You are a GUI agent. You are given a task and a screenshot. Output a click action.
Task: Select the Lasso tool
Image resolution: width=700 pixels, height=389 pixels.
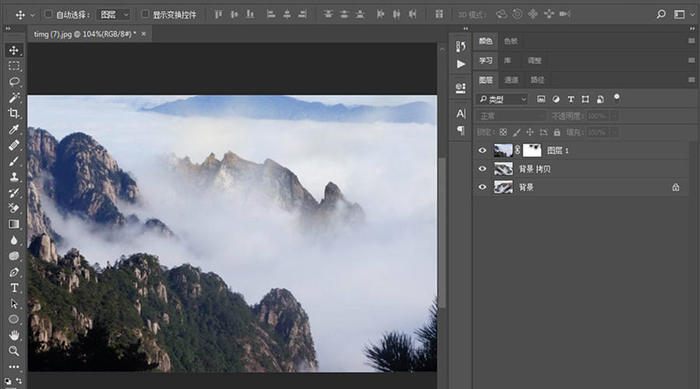click(14, 82)
